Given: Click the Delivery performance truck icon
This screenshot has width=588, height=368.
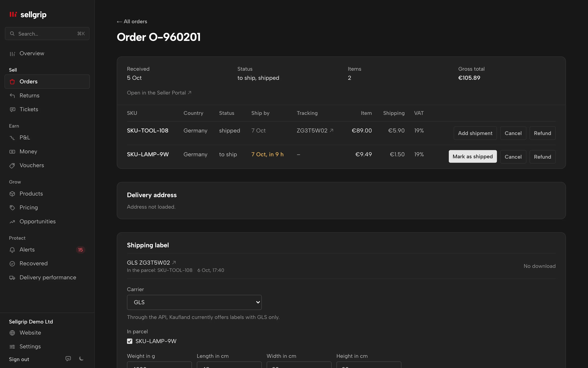Looking at the screenshot, I should click(12, 278).
